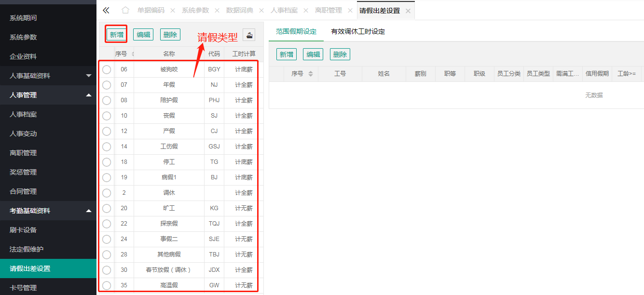The width and height of the screenshot is (644, 295).
Task: Go to the home page via the house icon
Action: 125,10
